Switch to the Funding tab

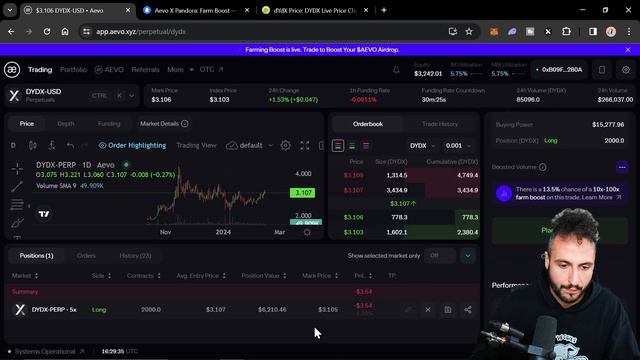tap(109, 124)
